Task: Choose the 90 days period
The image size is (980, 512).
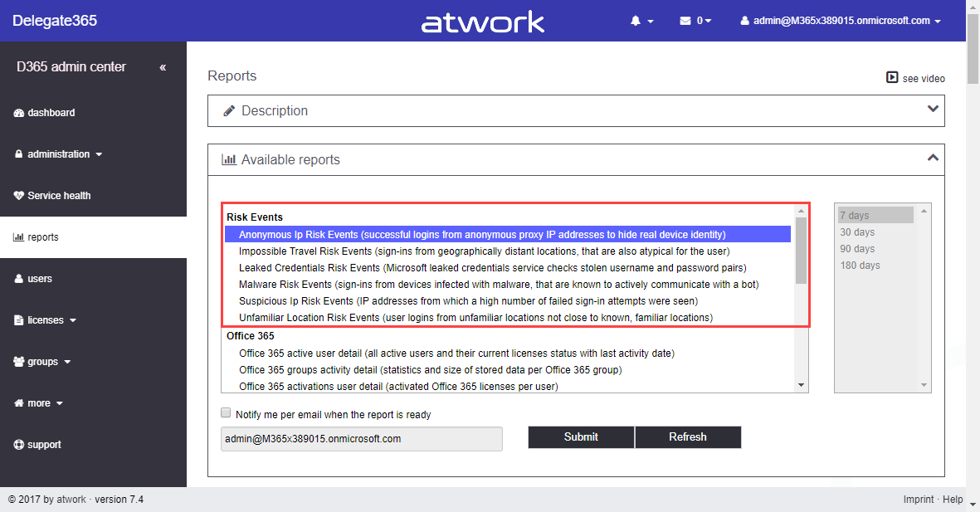Action: (x=875, y=249)
